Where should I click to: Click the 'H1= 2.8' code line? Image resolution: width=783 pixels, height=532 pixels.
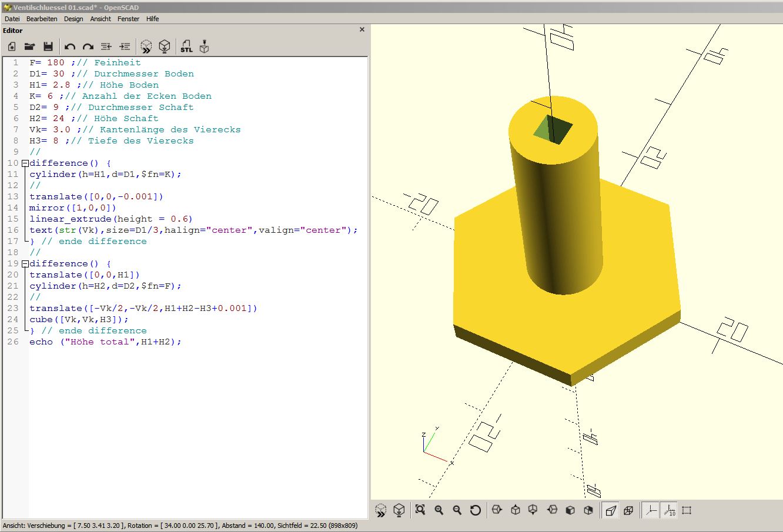point(94,85)
